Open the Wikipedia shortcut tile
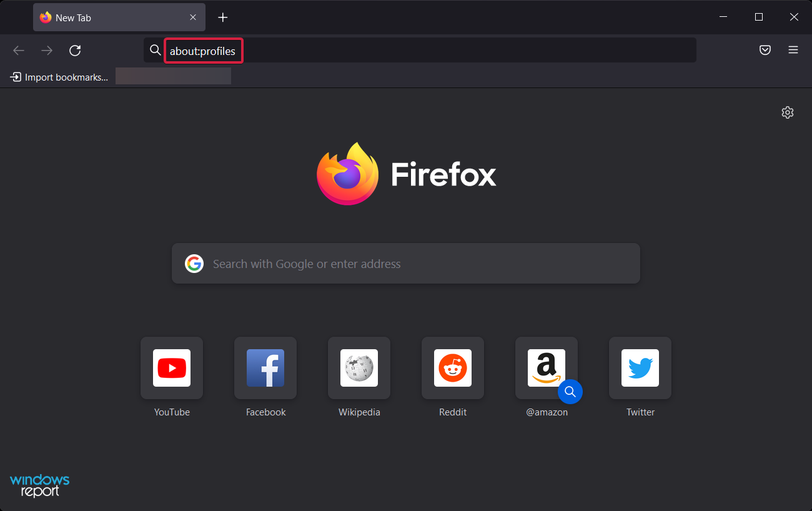This screenshot has height=511, width=812. 359,368
